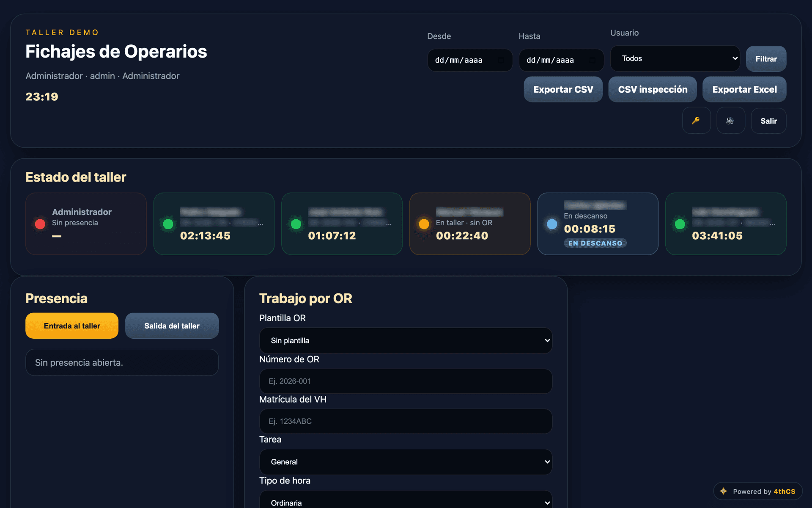Expand the Tipo de hora Ordinaria dropdown
This screenshot has height=508, width=812.
[406, 500]
